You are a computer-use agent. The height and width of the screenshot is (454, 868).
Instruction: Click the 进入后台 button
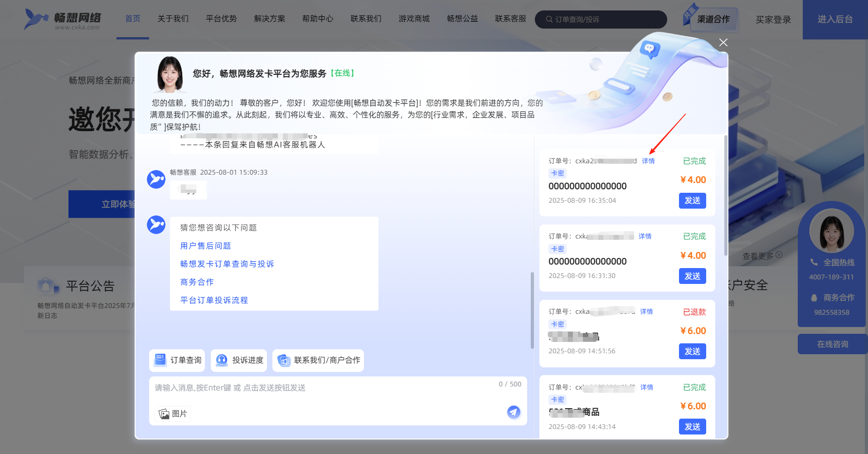[835, 20]
